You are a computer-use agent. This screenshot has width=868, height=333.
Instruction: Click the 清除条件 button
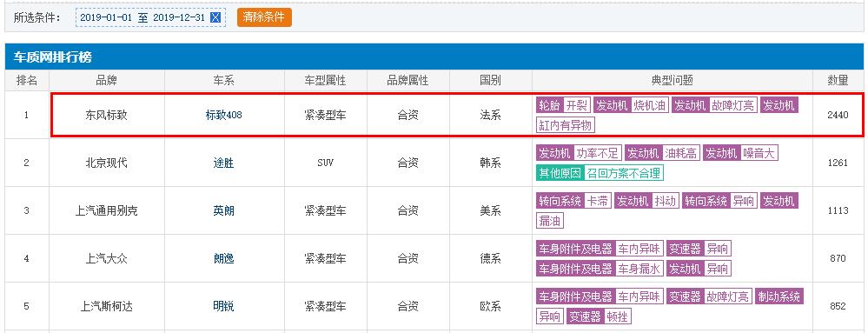click(x=264, y=17)
